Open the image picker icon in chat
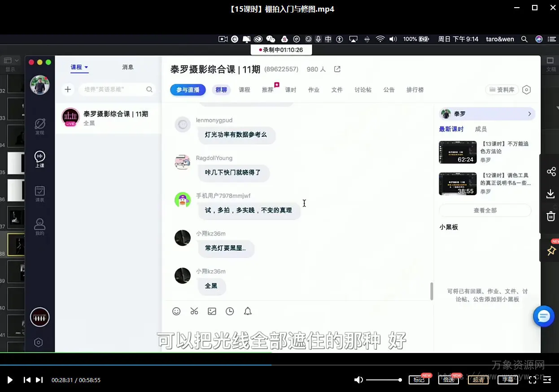 [x=212, y=311]
